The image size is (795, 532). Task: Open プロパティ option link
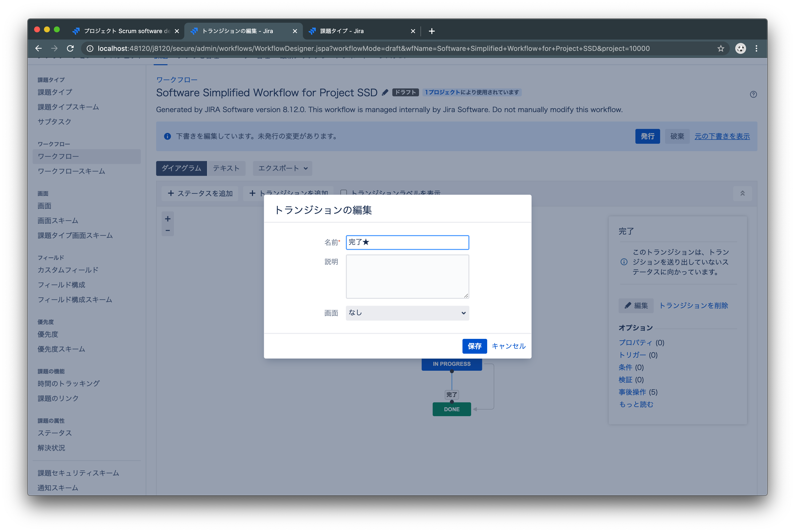pyautogui.click(x=635, y=343)
